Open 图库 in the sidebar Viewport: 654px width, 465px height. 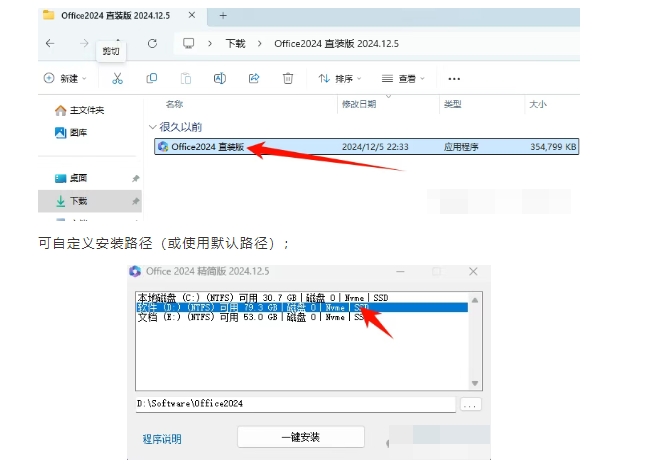coord(71,133)
